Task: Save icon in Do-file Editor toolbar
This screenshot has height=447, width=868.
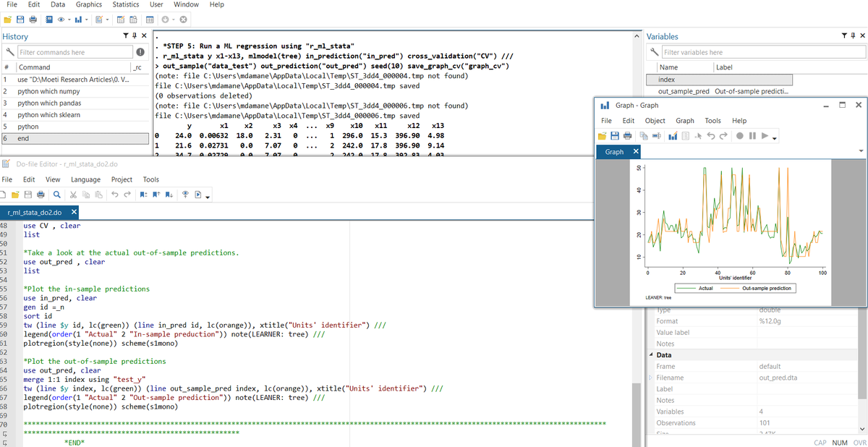Action: (x=29, y=195)
